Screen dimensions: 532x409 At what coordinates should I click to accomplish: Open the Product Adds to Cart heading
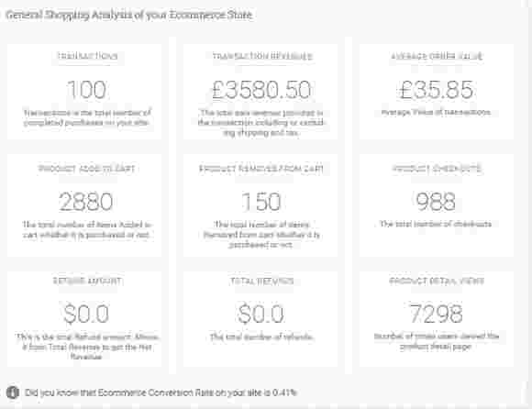pyautogui.click(x=86, y=169)
